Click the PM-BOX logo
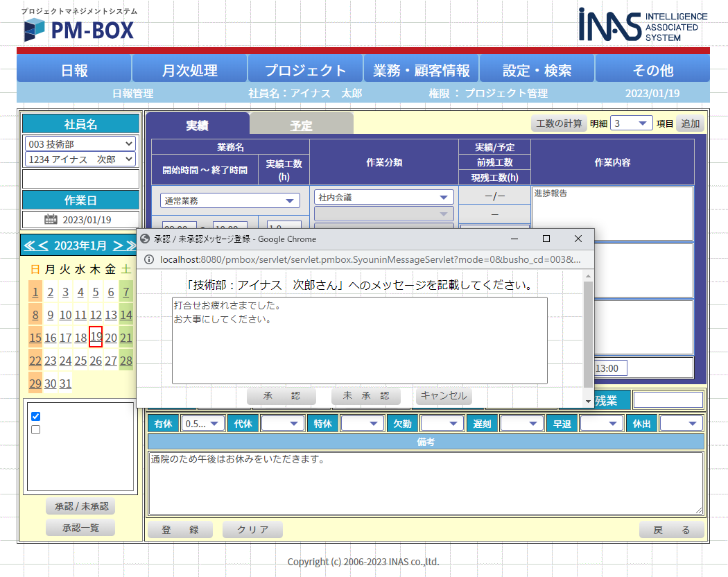This screenshot has height=577, width=728. [78, 30]
